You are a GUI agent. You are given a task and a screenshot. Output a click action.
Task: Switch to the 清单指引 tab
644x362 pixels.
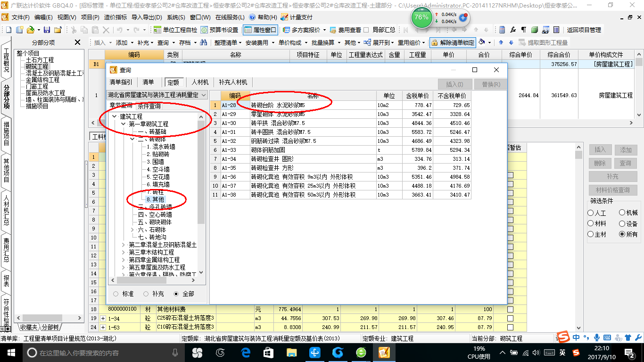coord(122,82)
